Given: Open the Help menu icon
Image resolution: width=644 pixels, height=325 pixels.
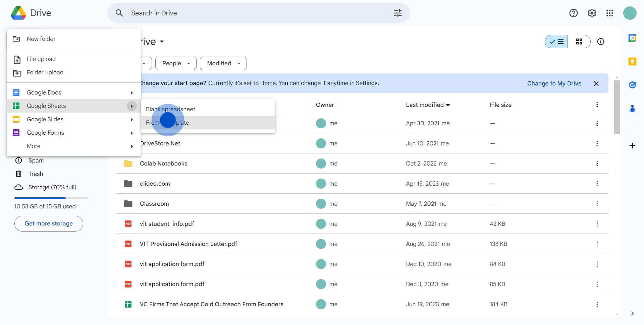Looking at the screenshot, I should click(x=574, y=13).
